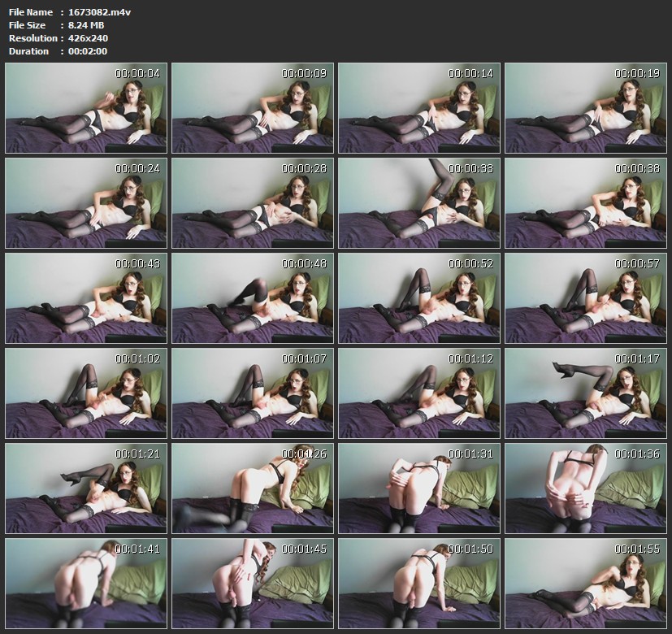Select the thumbnail timestamped 00:01:21

click(86, 488)
